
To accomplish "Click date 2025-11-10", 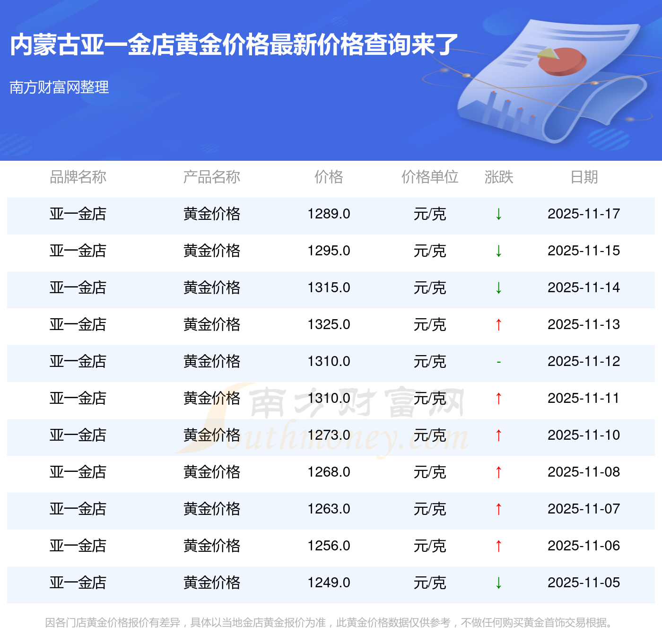I will 584,435.
